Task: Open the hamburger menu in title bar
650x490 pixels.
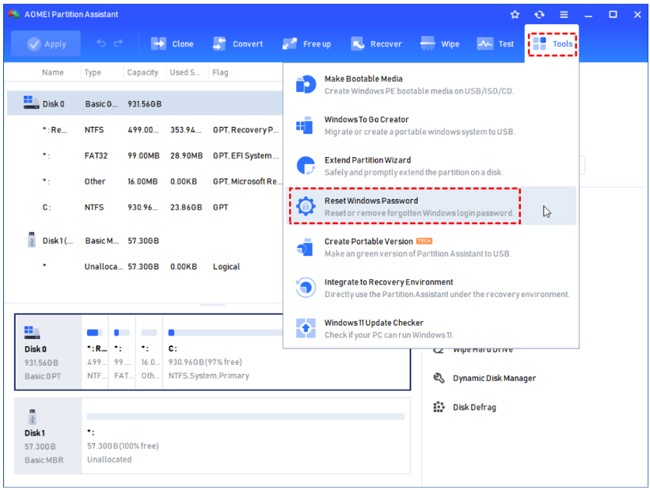Action: pos(564,15)
